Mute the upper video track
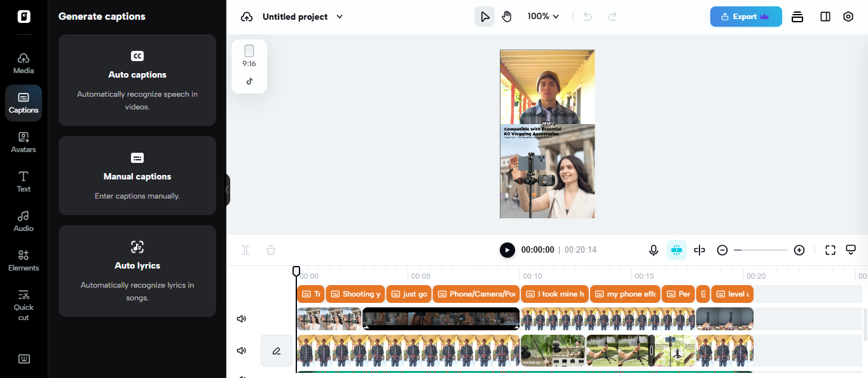 (242, 318)
